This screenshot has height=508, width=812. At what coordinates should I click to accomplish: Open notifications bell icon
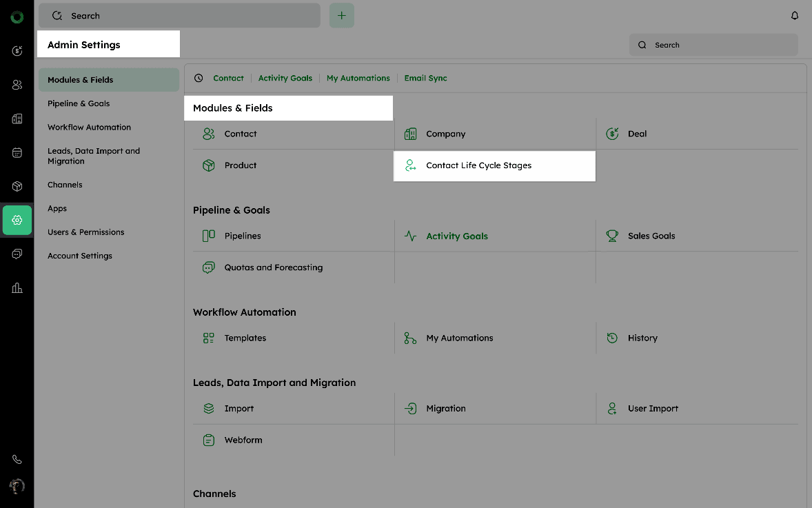pos(795,16)
